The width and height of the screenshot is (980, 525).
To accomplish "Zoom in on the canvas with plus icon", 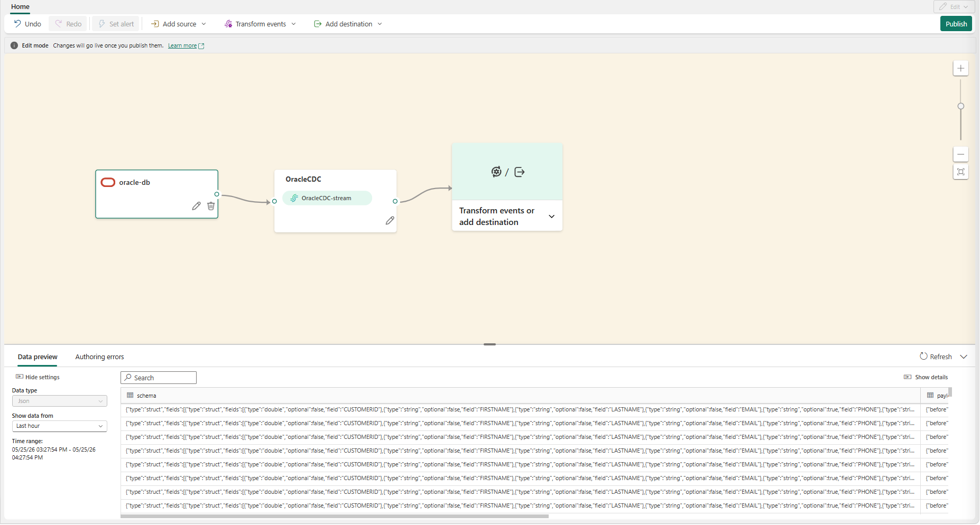I will tap(961, 68).
